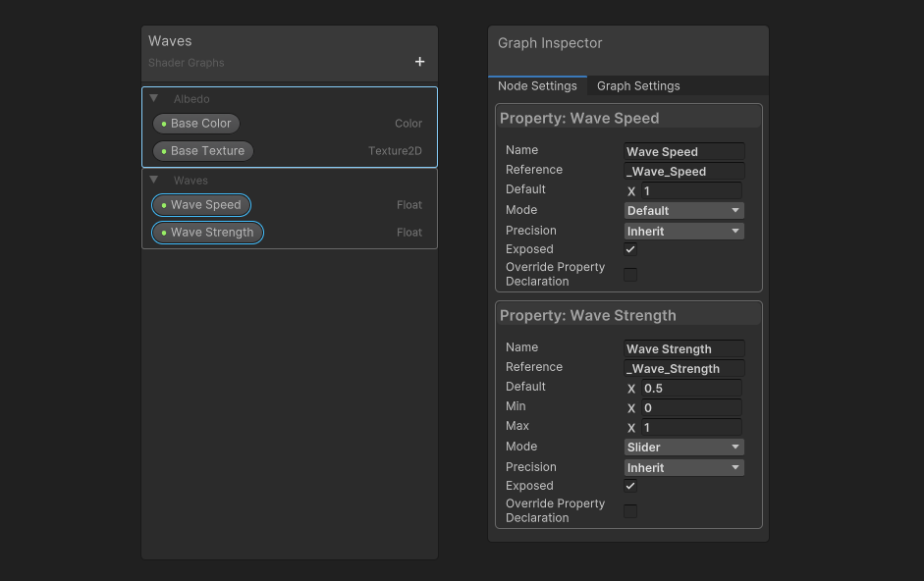Viewport: 924px width, 581px height.
Task: Uncheck Exposed for Wave Strength
Action: pos(629,486)
